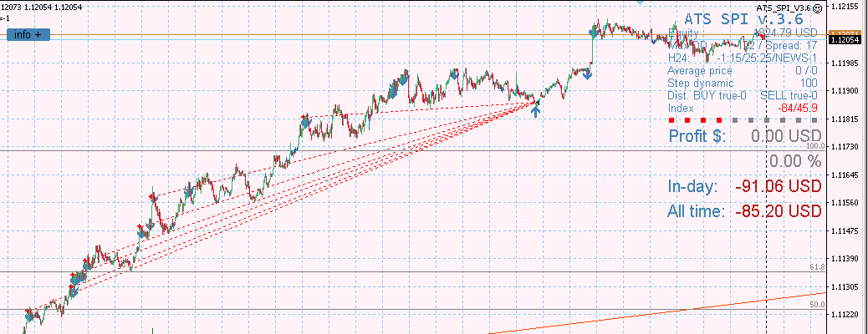Viewport: 868px width, 334px height.
Task: Click the 1.11220 price scale label
Action: pyautogui.click(x=846, y=315)
